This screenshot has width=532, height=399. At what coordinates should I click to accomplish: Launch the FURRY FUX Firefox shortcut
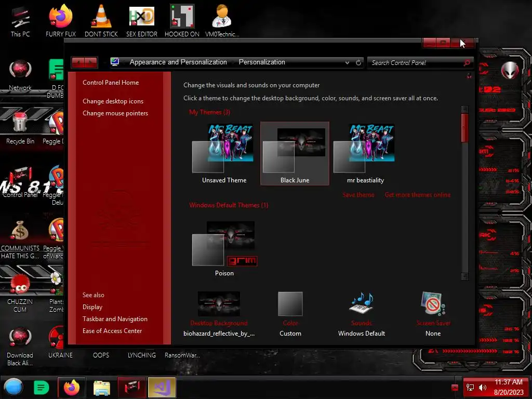point(60,21)
